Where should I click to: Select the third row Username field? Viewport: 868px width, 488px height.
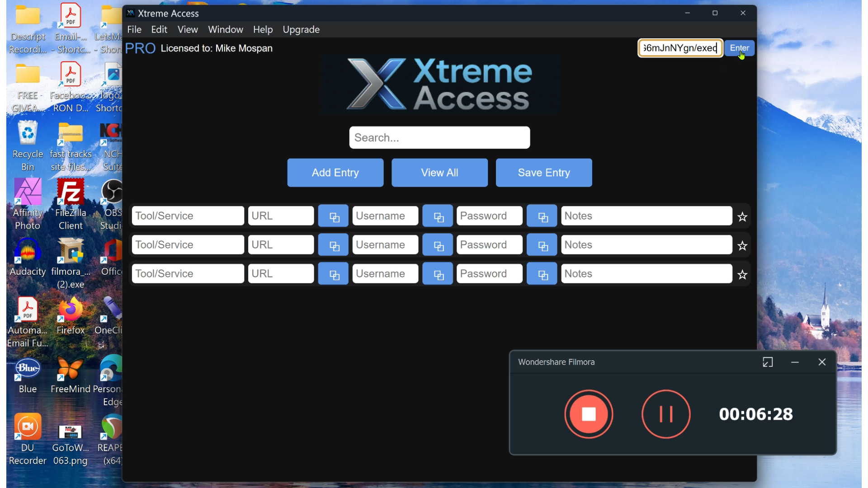tap(385, 274)
